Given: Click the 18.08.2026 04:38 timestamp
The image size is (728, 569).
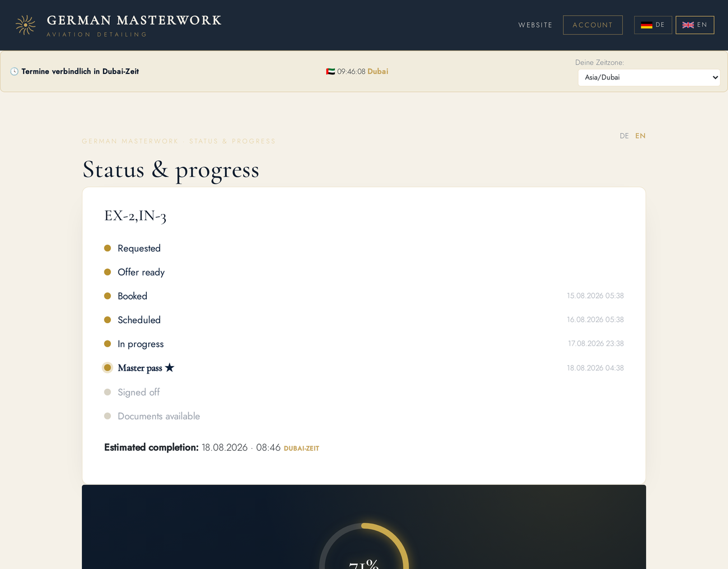Looking at the screenshot, I should 595,368.
